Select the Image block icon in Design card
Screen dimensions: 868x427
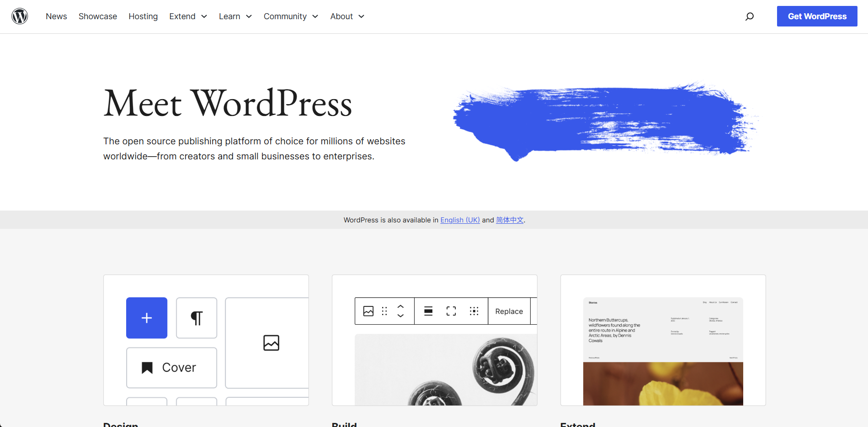272,343
